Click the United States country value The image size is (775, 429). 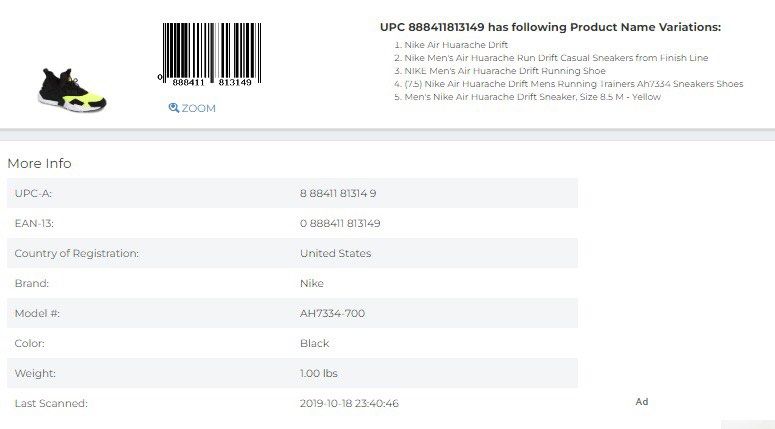(336, 254)
